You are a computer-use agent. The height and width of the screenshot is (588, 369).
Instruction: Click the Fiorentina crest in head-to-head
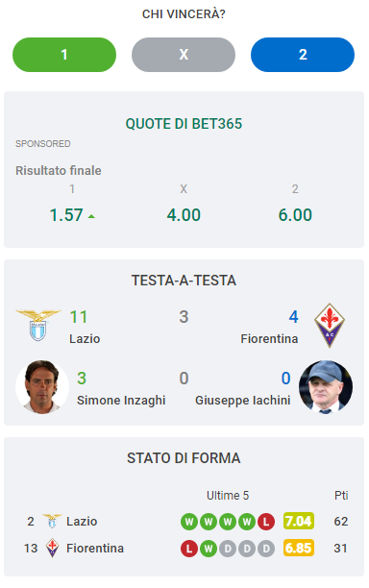click(330, 325)
